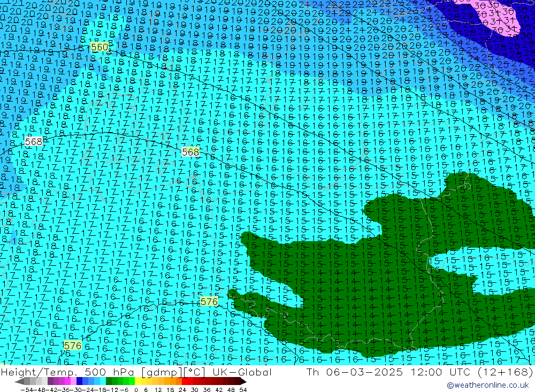
Task: Pick the dark purple swatch above -42
Action: pyautogui.click(x=50, y=381)
